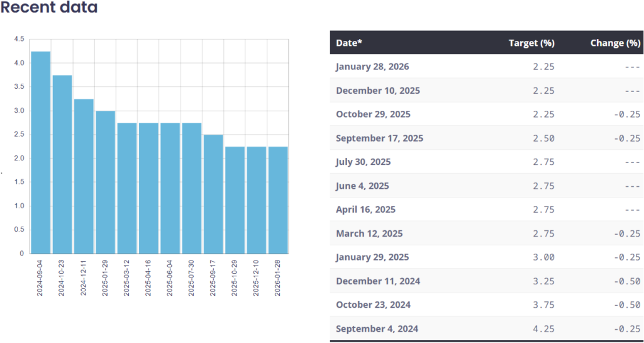Click the September 4, 2024 date
Viewport: 644px width, 343px height.
tap(377, 329)
